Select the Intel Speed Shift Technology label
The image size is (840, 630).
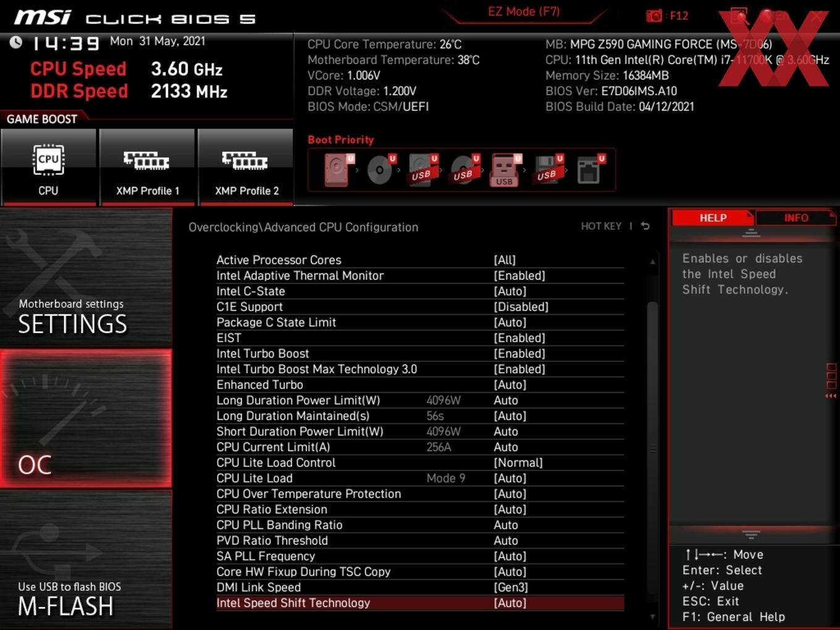click(x=293, y=603)
